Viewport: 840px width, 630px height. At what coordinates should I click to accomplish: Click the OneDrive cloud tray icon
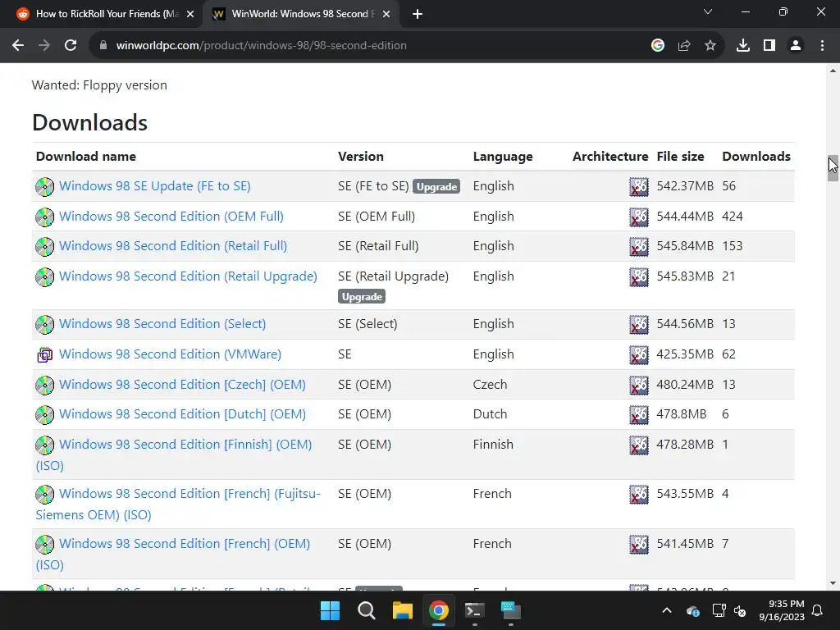point(692,610)
